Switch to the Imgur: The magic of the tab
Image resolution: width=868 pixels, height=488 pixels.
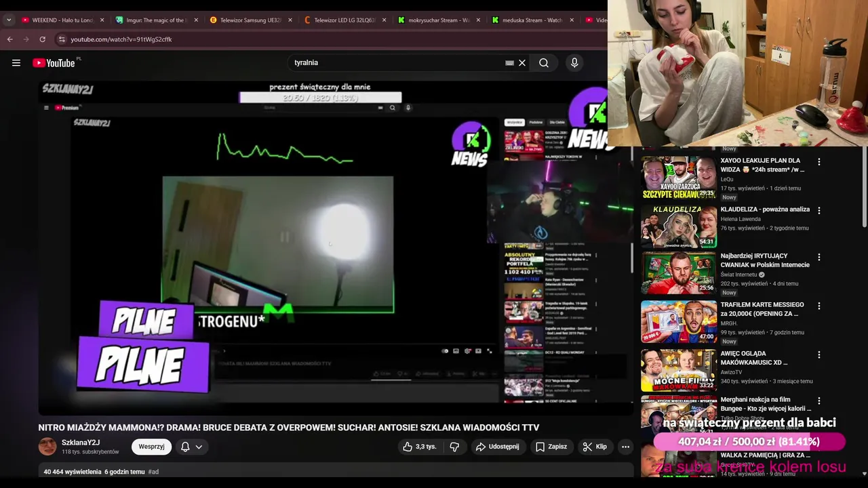tap(155, 20)
